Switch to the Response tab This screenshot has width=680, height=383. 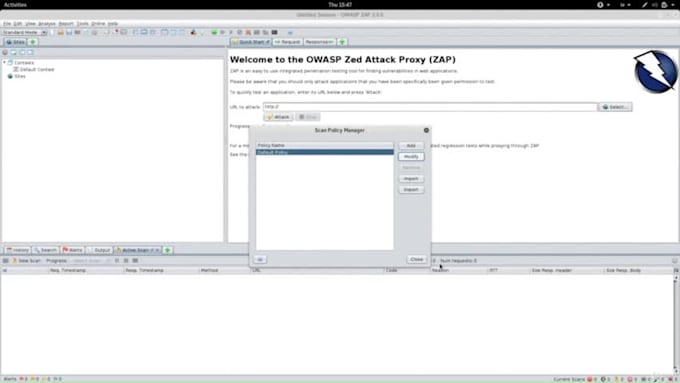(x=320, y=42)
